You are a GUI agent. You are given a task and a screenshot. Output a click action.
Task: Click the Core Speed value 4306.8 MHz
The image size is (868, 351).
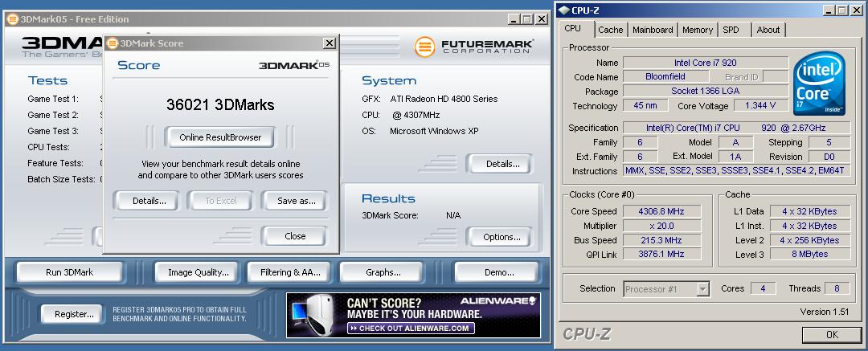tap(661, 211)
